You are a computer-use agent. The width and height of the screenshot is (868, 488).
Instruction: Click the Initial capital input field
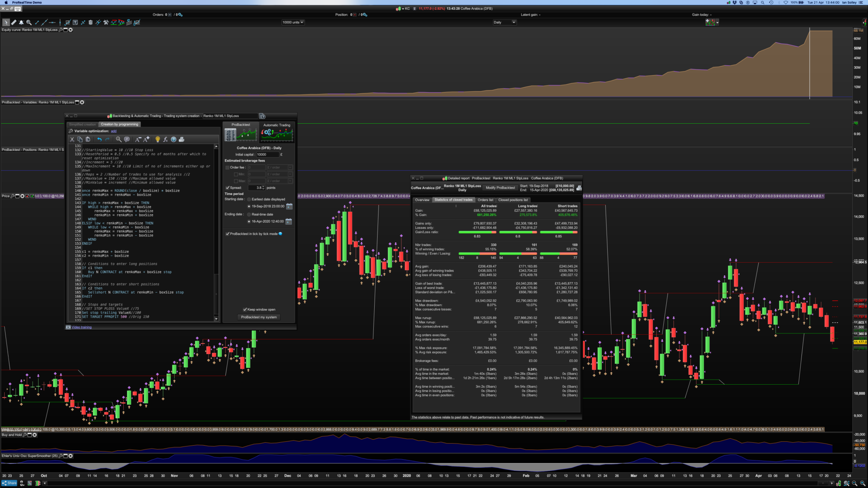tap(267, 155)
